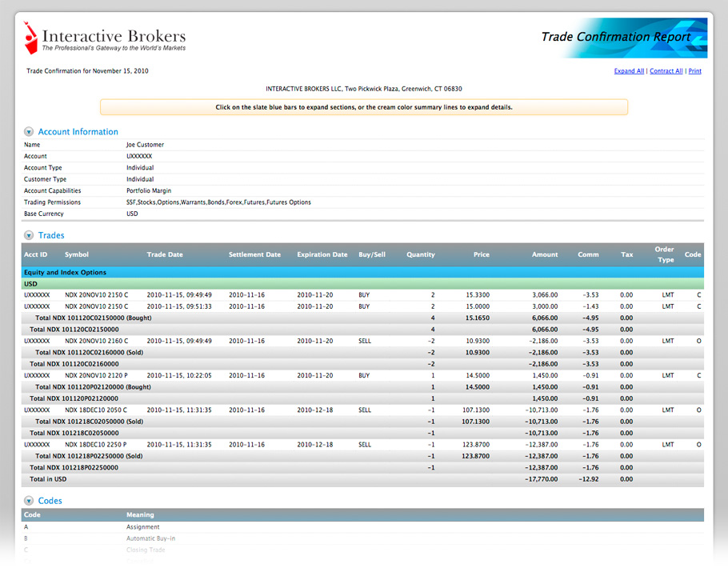The height and width of the screenshot is (576, 728).
Task: Click the Trade Confirmation for November 15, 2010 text
Action: (x=87, y=71)
